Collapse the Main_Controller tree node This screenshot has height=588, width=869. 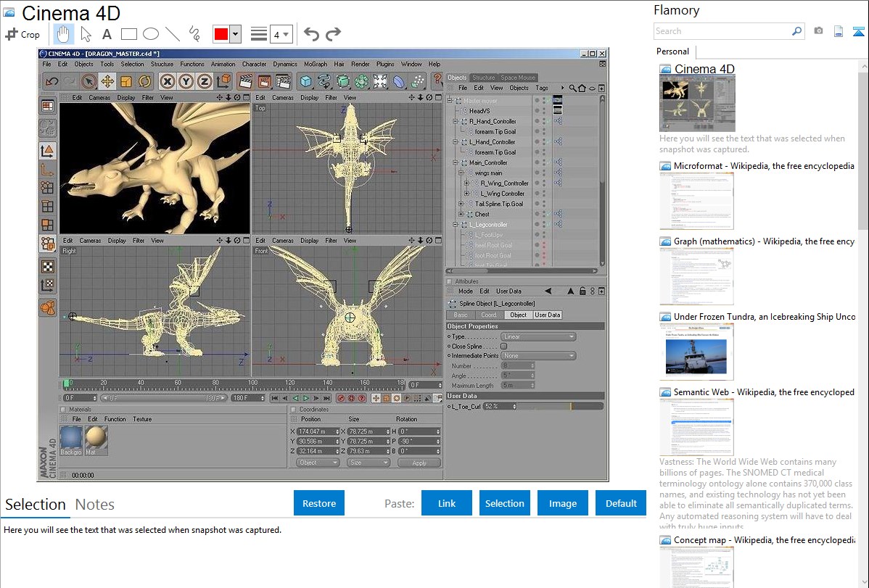point(456,163)
